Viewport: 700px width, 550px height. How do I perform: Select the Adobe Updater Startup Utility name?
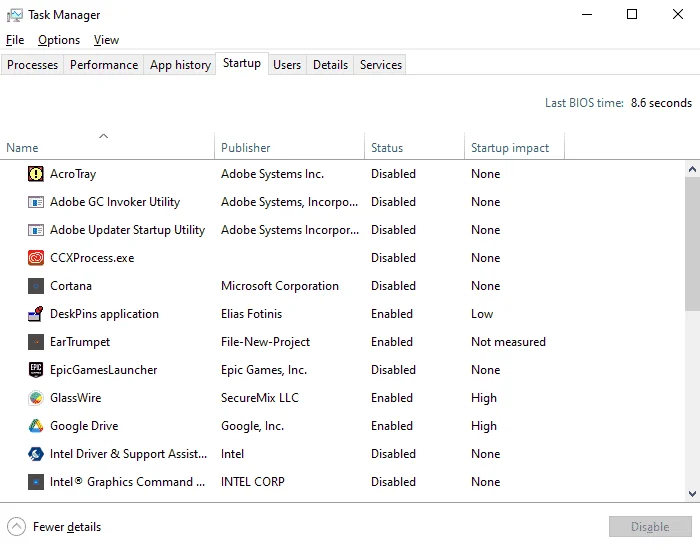point(128,230)
